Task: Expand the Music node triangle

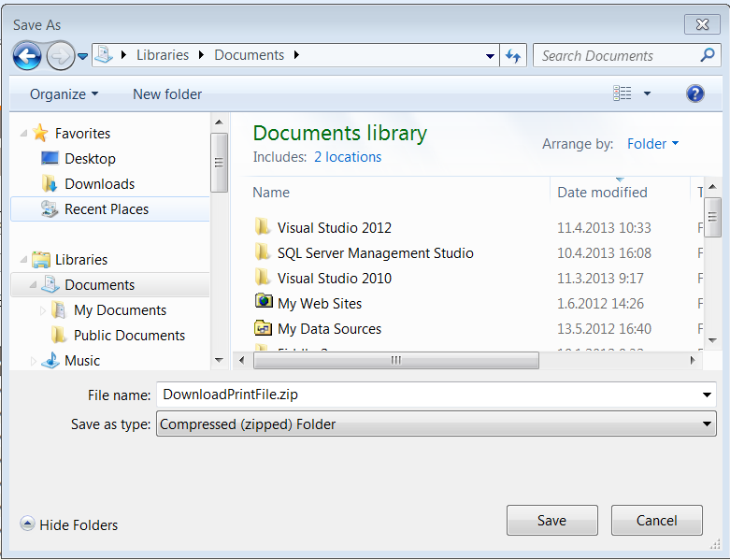Action: [33, 360]
